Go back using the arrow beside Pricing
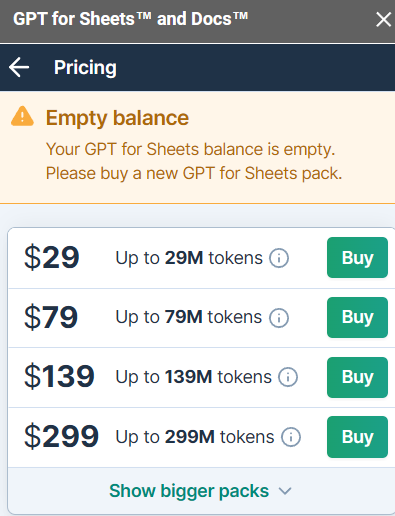 click(x=19, y=67)
